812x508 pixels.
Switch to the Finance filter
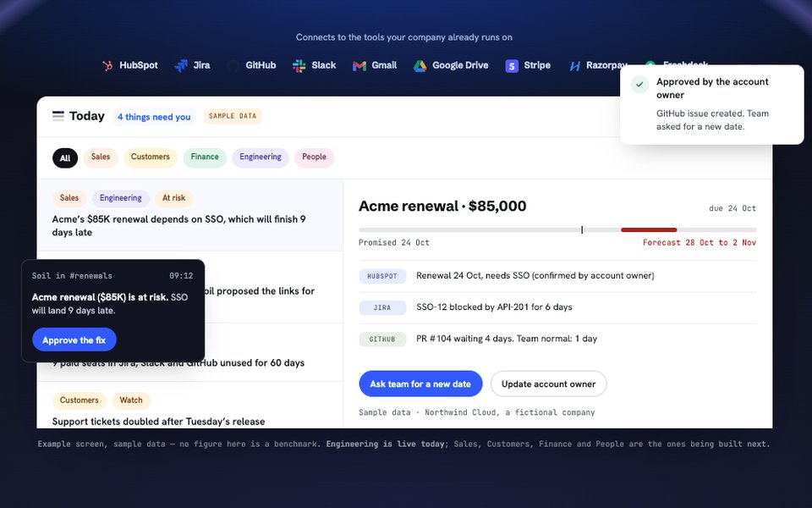click(205, 157)
